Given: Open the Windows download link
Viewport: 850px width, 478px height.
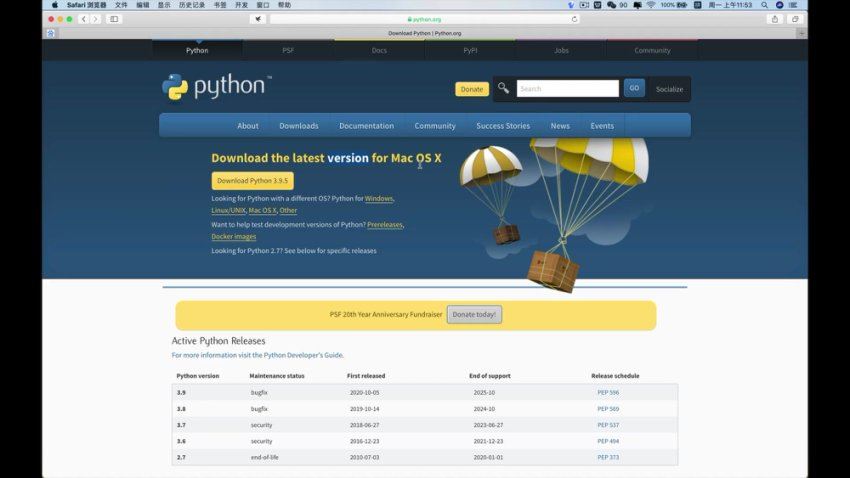Looking at the screenshot, I should [x=379, y=198].
